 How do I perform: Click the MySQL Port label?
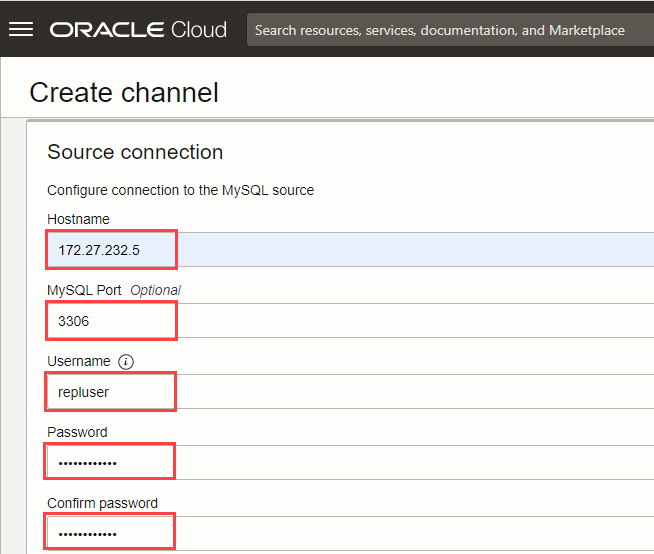click(84, 290)
